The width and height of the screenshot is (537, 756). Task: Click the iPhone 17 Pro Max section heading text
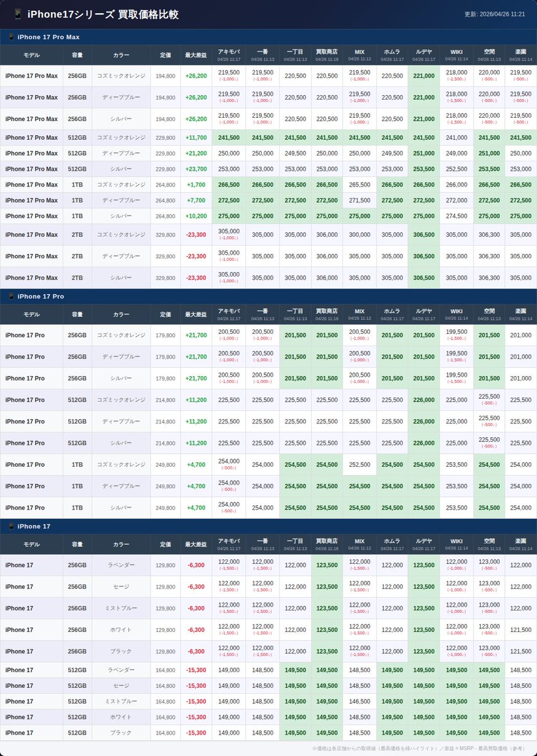(x=48, y=37)
